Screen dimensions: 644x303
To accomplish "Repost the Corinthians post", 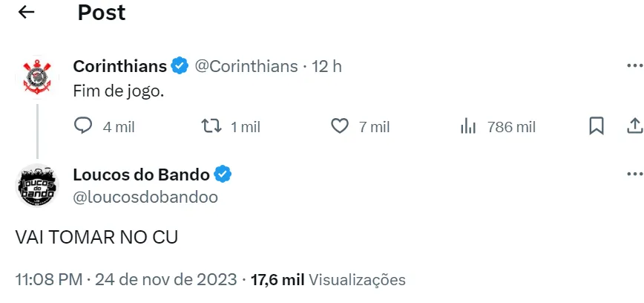I will (x=211, y=126).
